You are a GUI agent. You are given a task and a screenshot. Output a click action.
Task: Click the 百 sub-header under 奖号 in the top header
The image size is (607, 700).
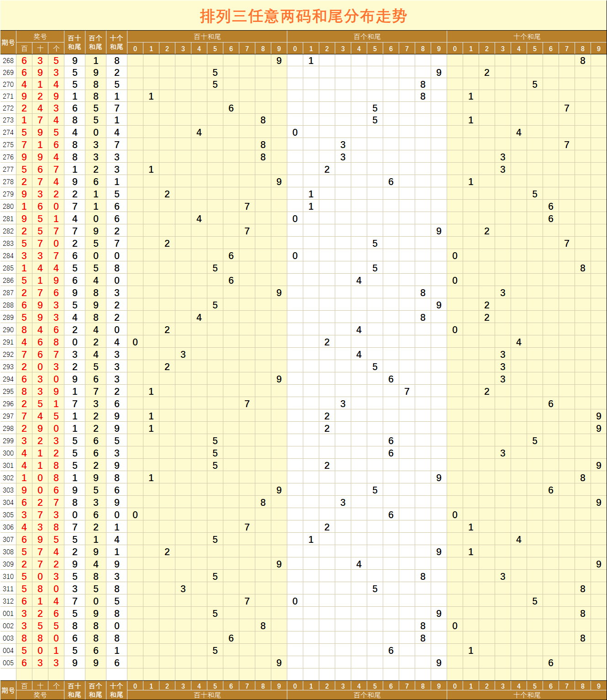(x=24, y=48)
